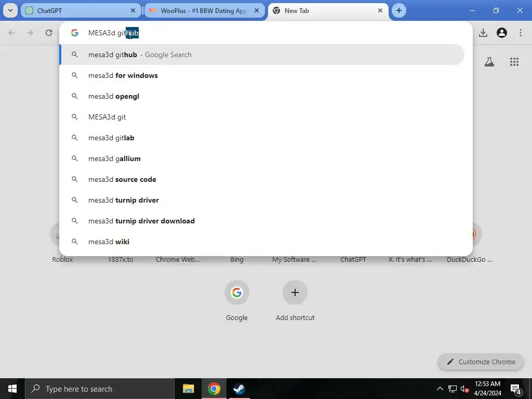The width and height of the screenshot is (532, 399).
Task: Click the muted volume tray icon
Action: [x=465, y=389]
